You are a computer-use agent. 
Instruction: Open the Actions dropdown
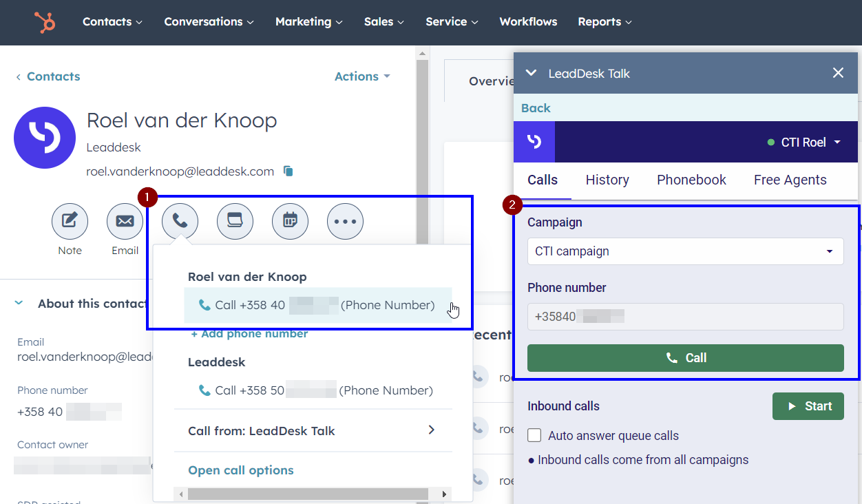point(362,76)
